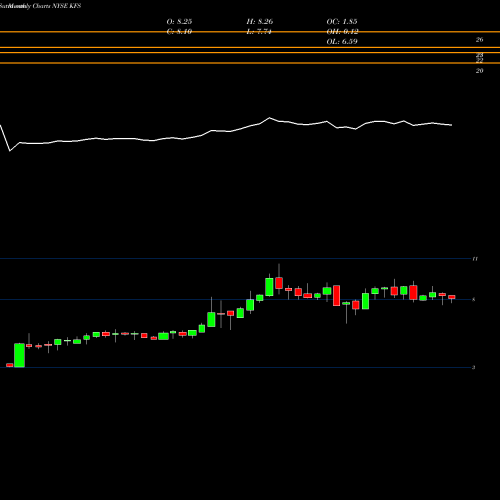Select the close value 'C: 8.40'
Image resolution: width=500 pixels, height=500 pixels.
[x=179, y=32]
